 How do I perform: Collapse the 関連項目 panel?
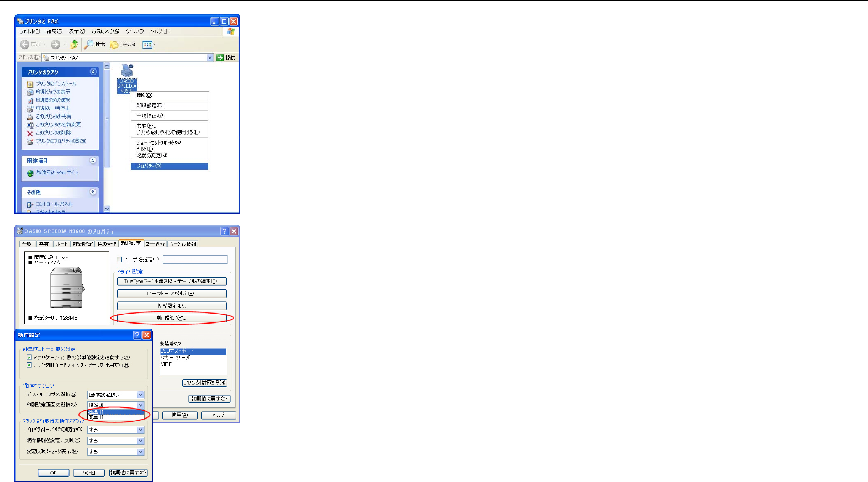pyautogui.click(x=93, y=161)
